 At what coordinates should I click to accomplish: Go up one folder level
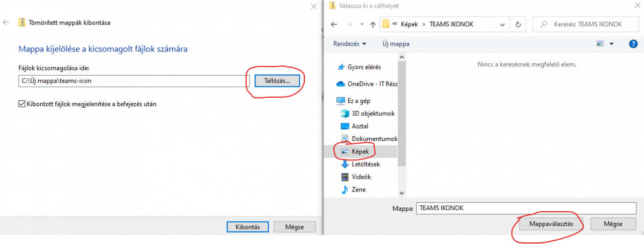pos(372,24)
